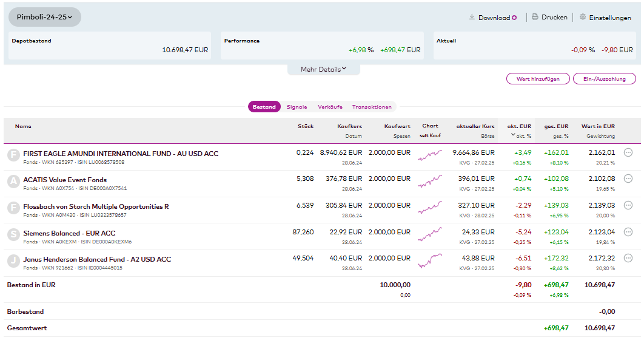Viewport: 644px width, 343px height.
Task: Expand the Mehr Details section
Action: (323, 69)
